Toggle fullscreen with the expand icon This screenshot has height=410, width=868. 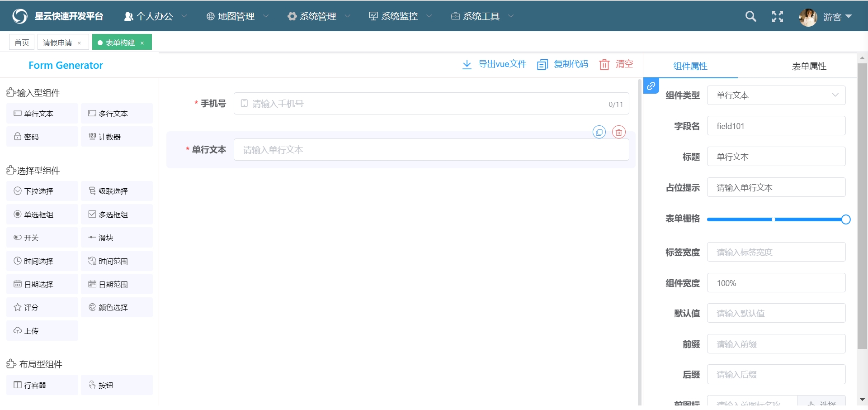[777, 17]
